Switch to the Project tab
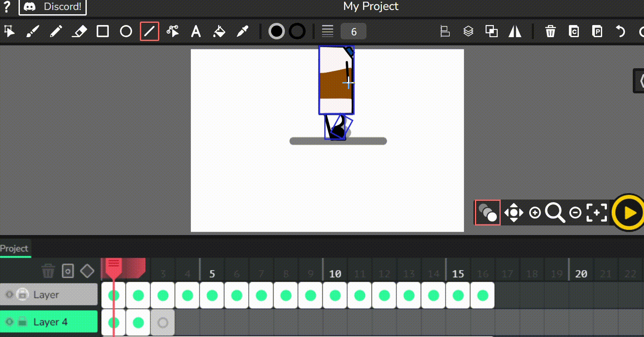This screenshot has width=644, height=337. pos(14,248)
